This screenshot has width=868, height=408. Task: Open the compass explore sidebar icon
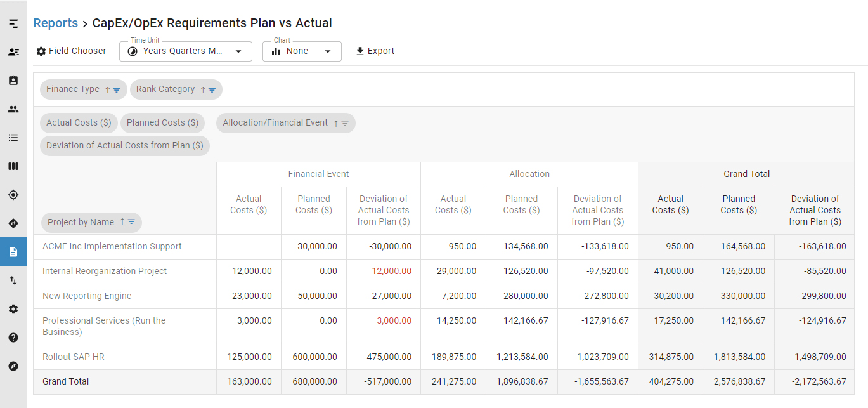pos(13,366)
